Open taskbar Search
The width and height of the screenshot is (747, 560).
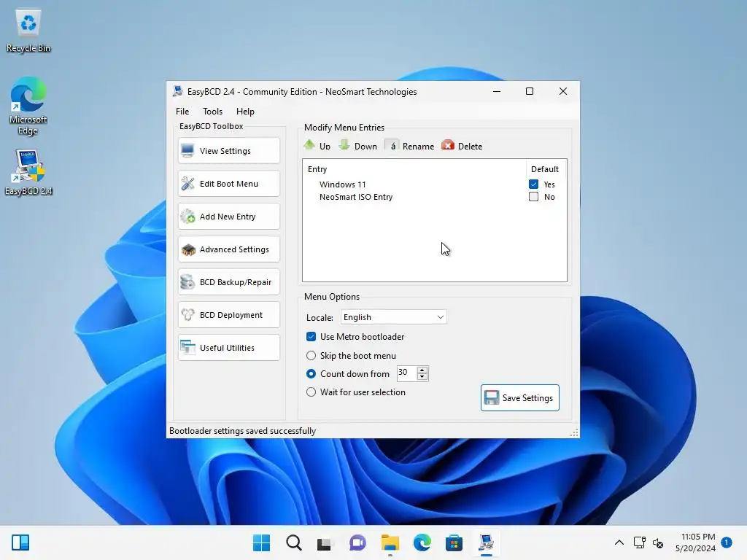[x=293, y=542]
